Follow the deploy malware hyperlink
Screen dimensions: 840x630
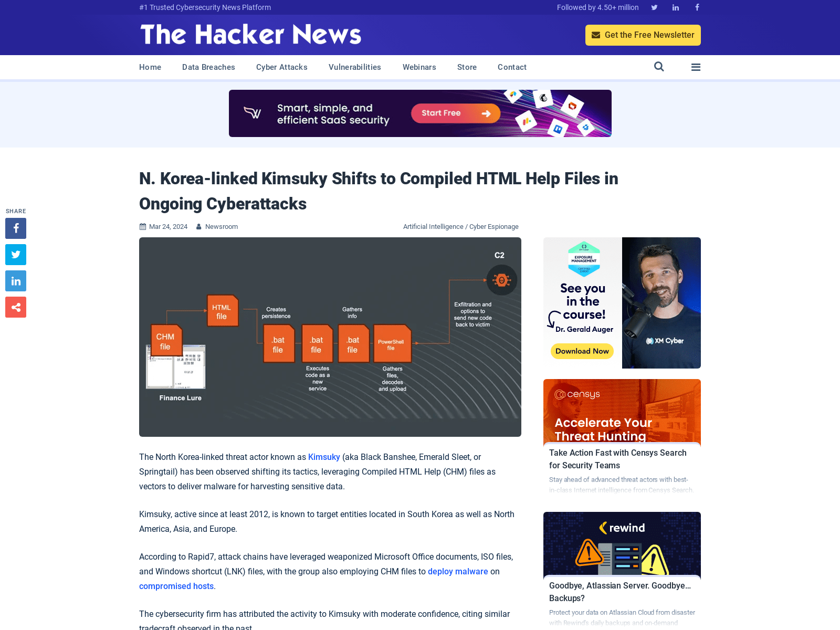tap(458, 572)
